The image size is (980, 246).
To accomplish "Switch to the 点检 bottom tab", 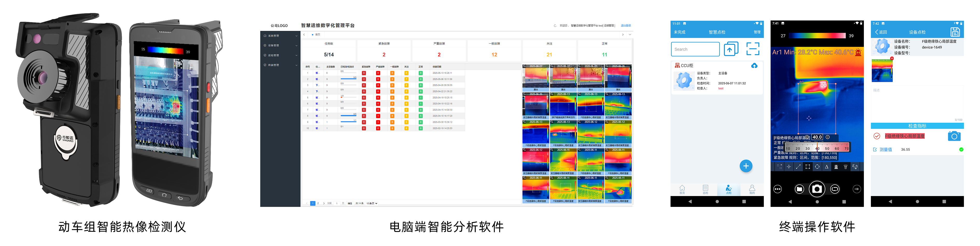I will pos(728,189).
